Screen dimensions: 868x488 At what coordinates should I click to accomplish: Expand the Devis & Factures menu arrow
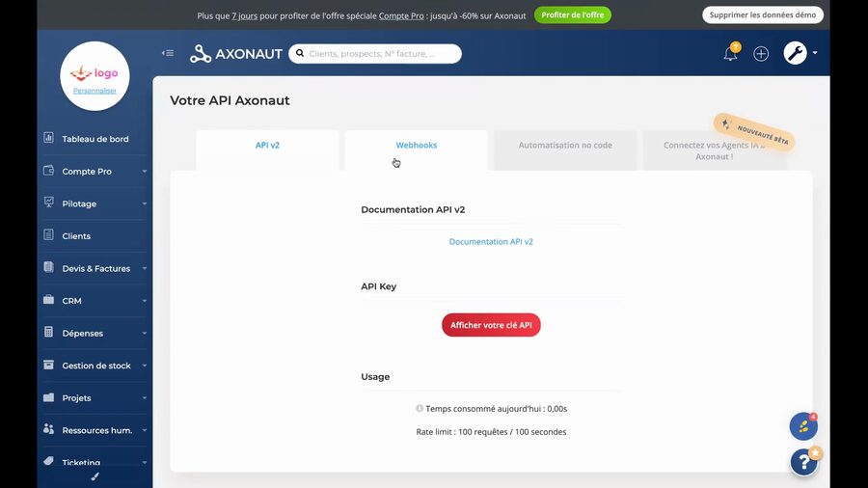click(145, 268)
